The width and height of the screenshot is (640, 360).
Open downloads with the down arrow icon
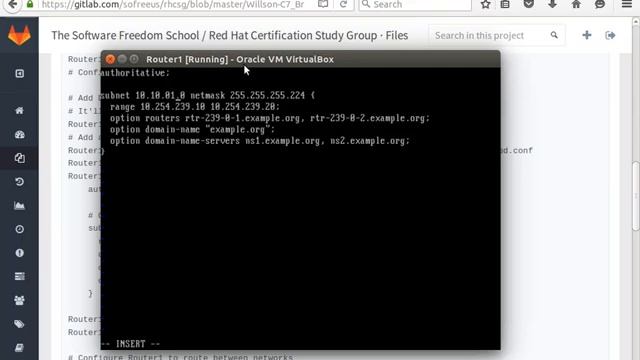pos(552,4)
